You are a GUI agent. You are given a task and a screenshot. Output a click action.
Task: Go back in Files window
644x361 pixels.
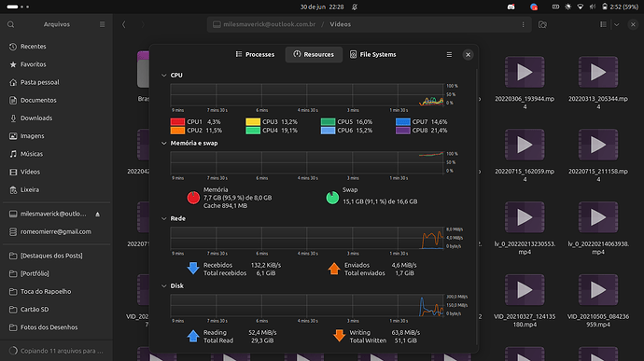pyautogui.click(x=123, y=24)
